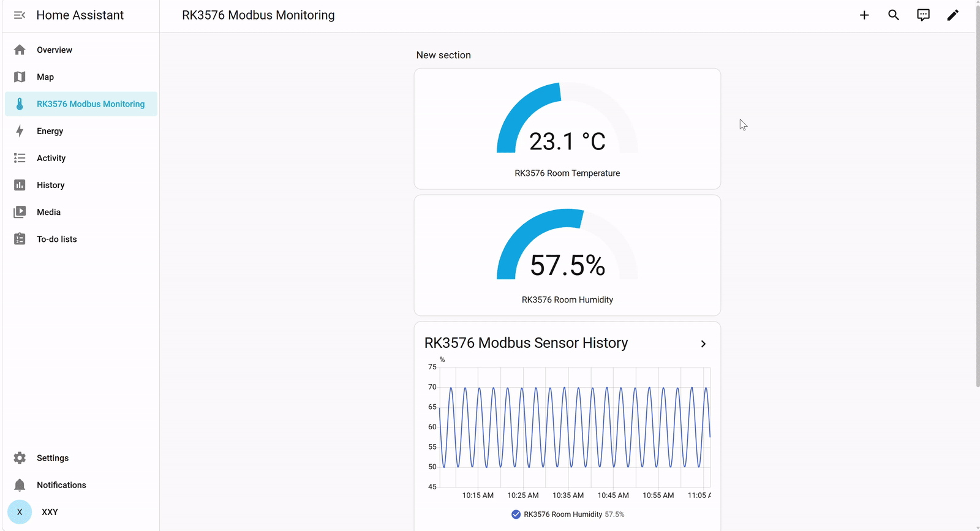Click the New section heading

point(443,55)
